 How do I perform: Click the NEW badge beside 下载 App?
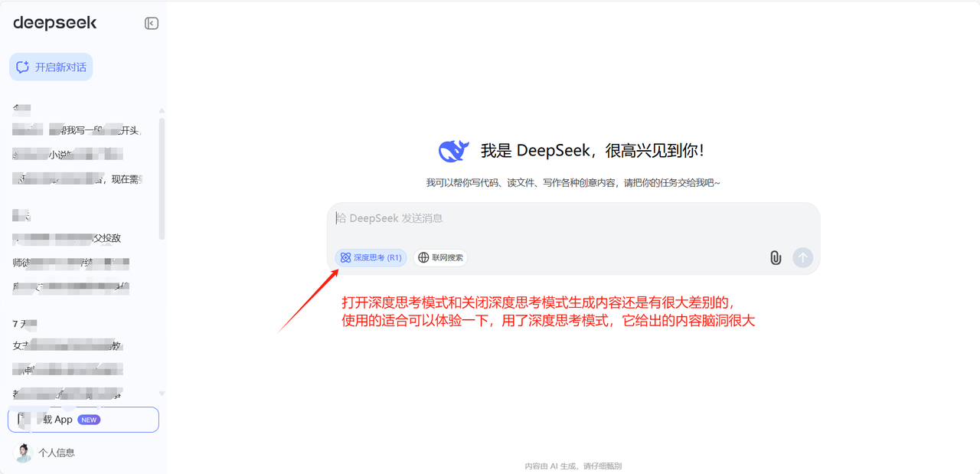point(89,420)
